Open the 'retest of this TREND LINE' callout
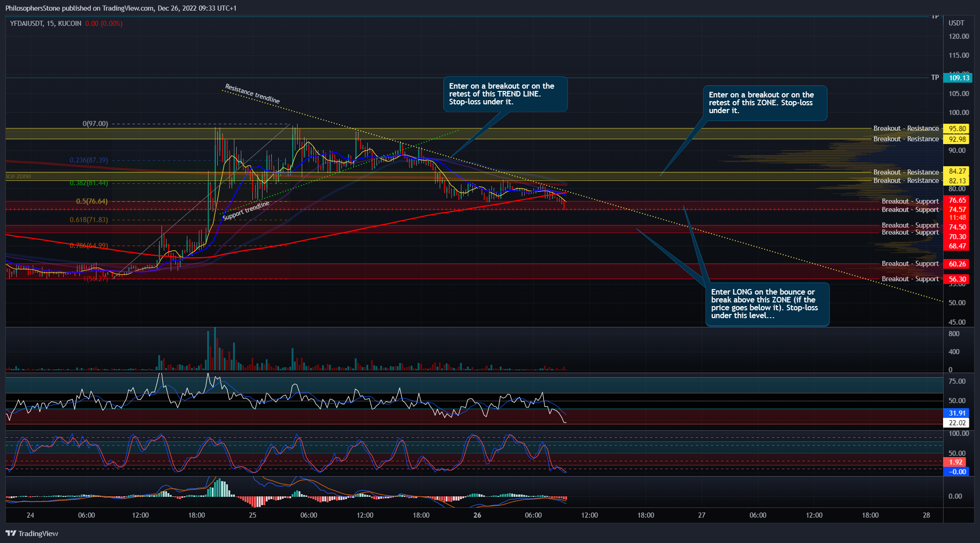 tap(505, 94)
